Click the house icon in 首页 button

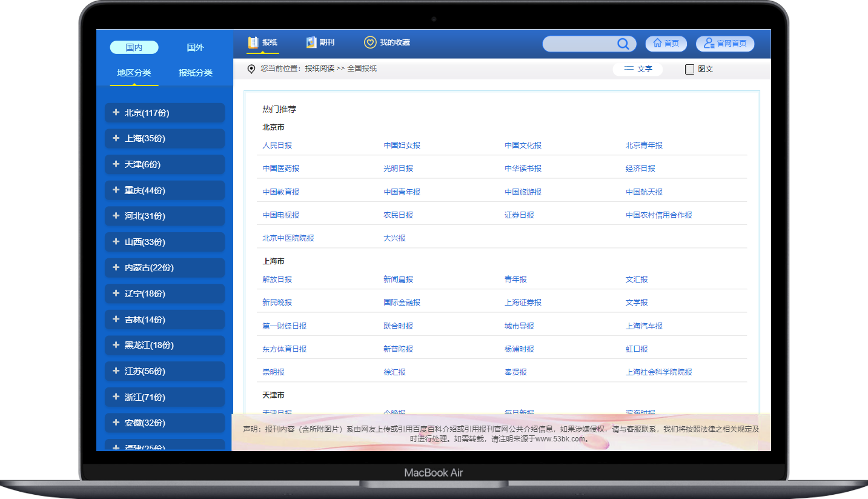pos(657,44)
